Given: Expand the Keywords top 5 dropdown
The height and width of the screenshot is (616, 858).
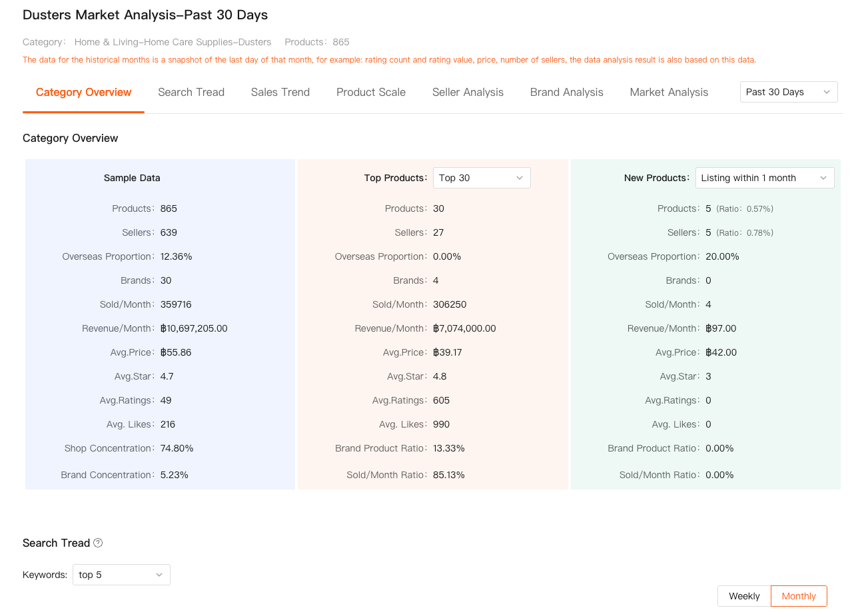Looking at the screenshot, I should click(x=121, y=575).
